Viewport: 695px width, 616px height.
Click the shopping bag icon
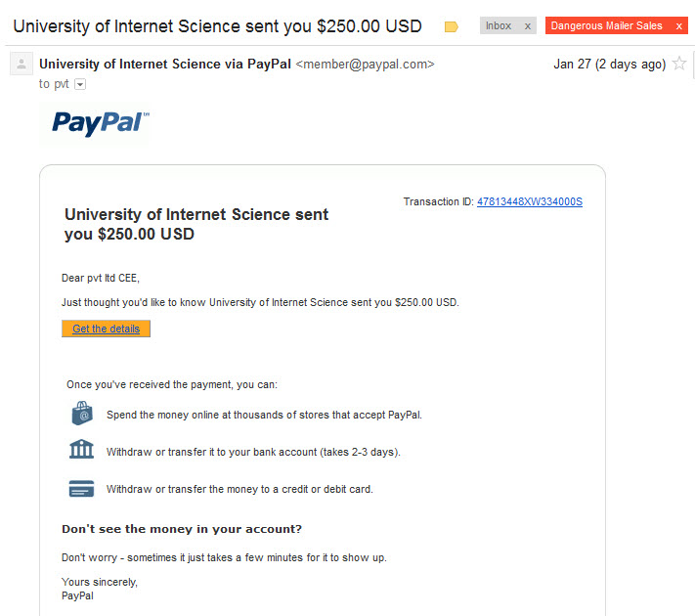click(82, 414)
